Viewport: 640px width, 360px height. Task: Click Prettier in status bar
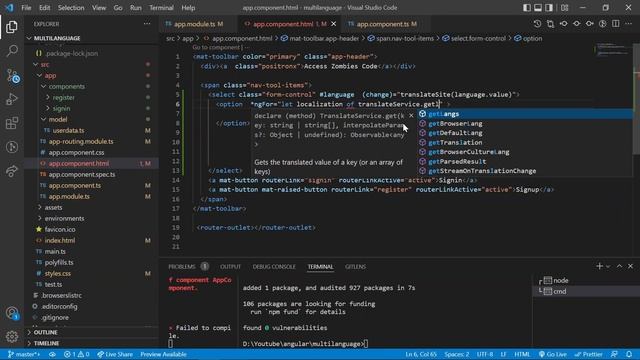588,354
